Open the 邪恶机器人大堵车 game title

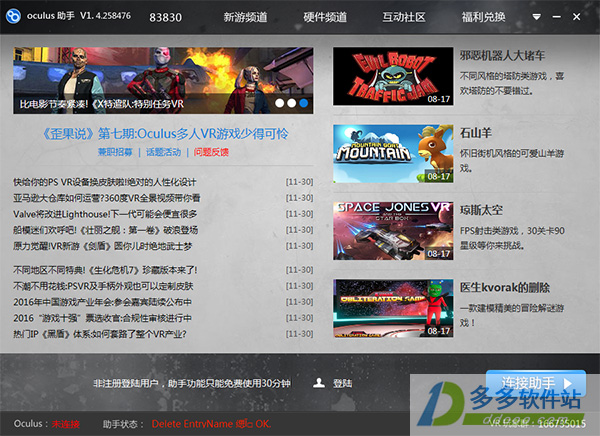502,56
